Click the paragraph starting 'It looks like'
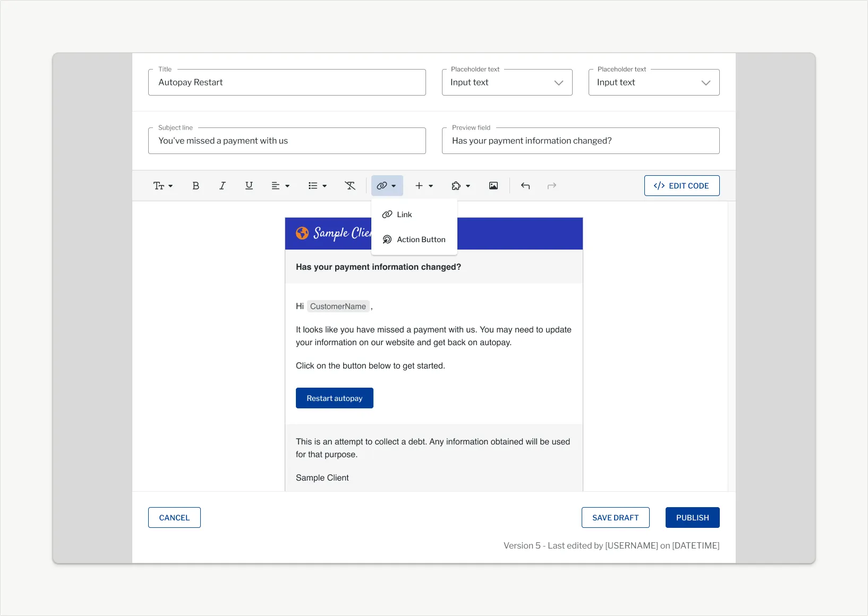This screenshot has height=616, width=868. click(433, 336)
